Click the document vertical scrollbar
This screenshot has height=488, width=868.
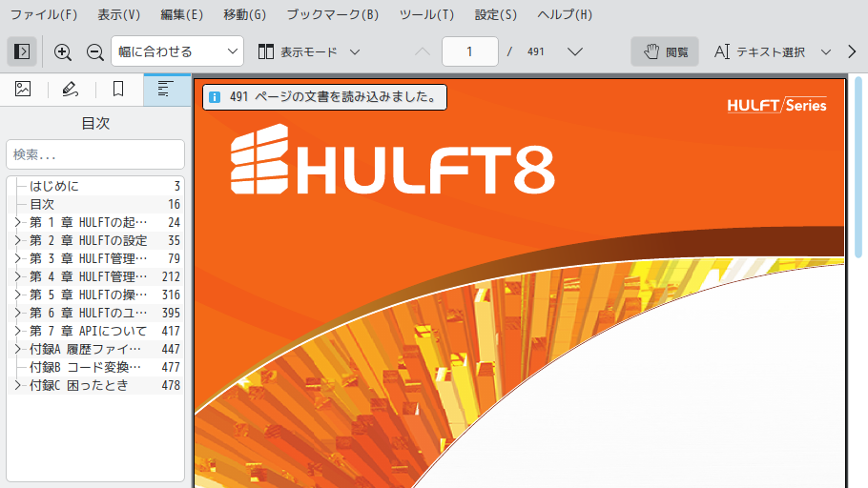[858, 166]
